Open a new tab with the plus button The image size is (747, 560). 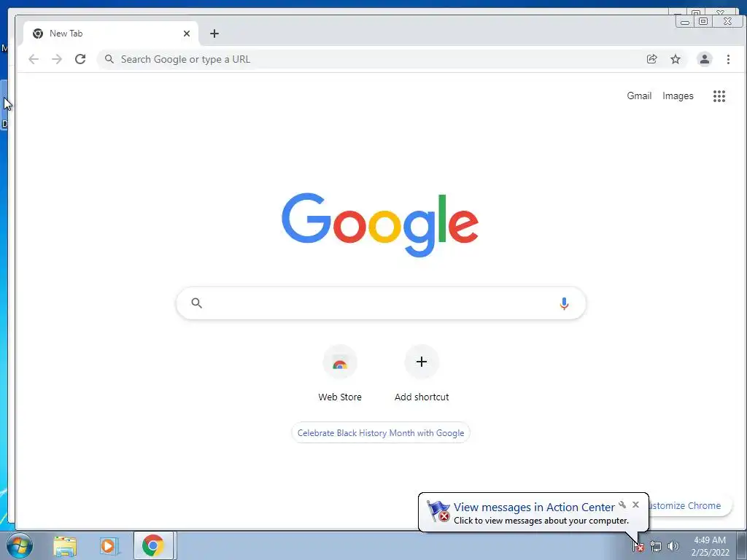tap(214, 34)
